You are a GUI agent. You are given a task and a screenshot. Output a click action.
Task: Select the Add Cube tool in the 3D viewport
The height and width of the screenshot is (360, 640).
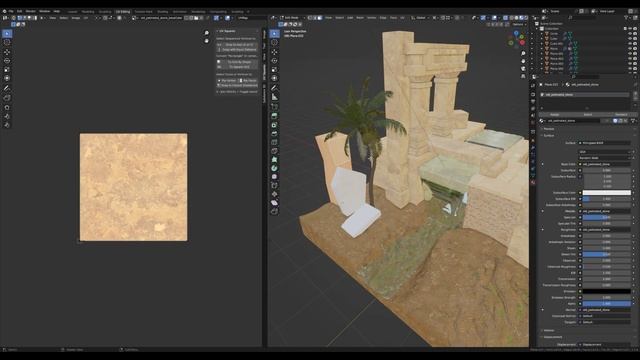point(274,106)
